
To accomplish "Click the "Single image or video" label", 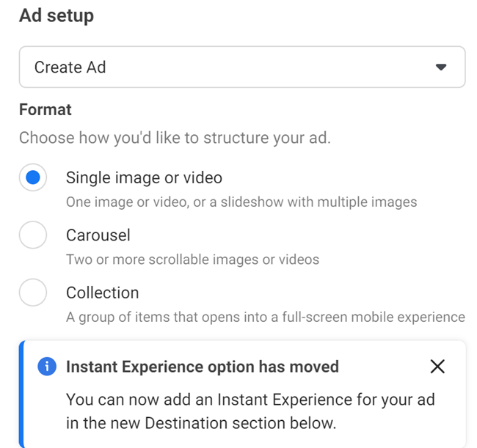I will click(x=144, y=177).
